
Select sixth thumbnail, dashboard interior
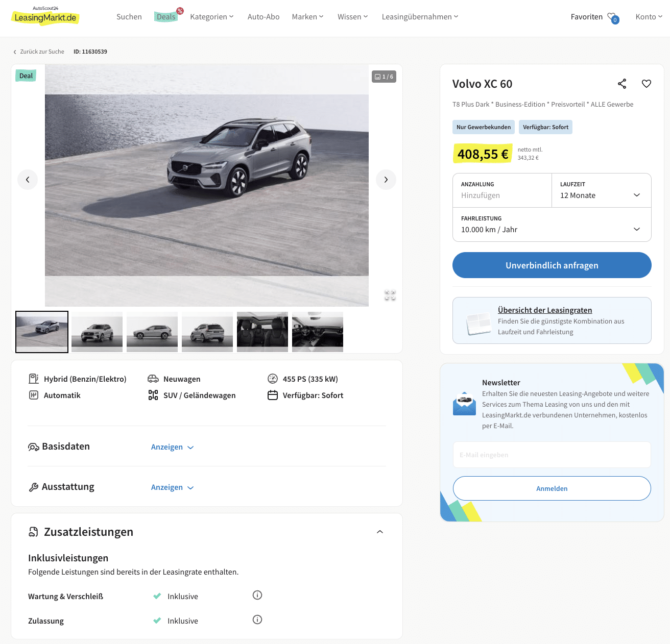pyautogui.click(x=318, y=332)
